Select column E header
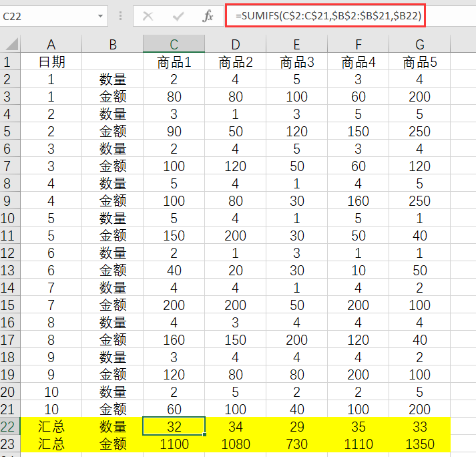Image resolution: width=476 pixels, height=457 pixels. pos(297,44)
